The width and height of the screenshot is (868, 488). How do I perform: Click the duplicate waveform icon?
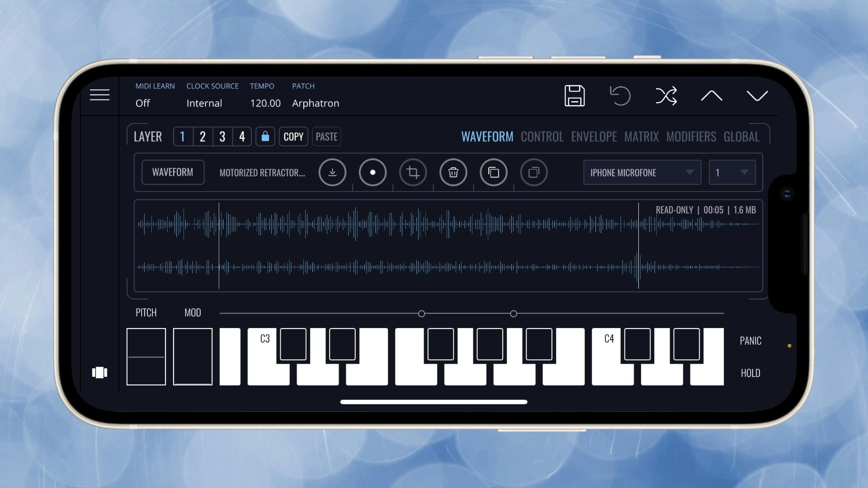pyautogui.click(x=494, y=172)
